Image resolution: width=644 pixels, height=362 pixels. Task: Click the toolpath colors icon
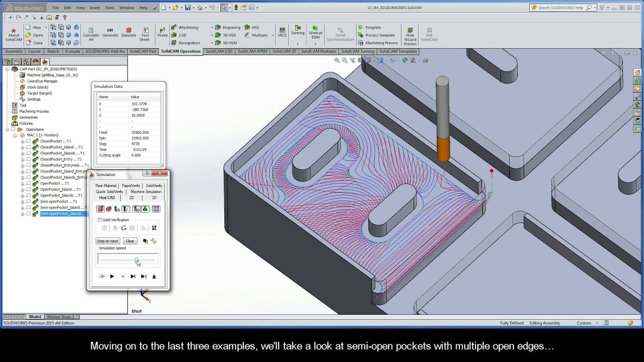(145, 241)
